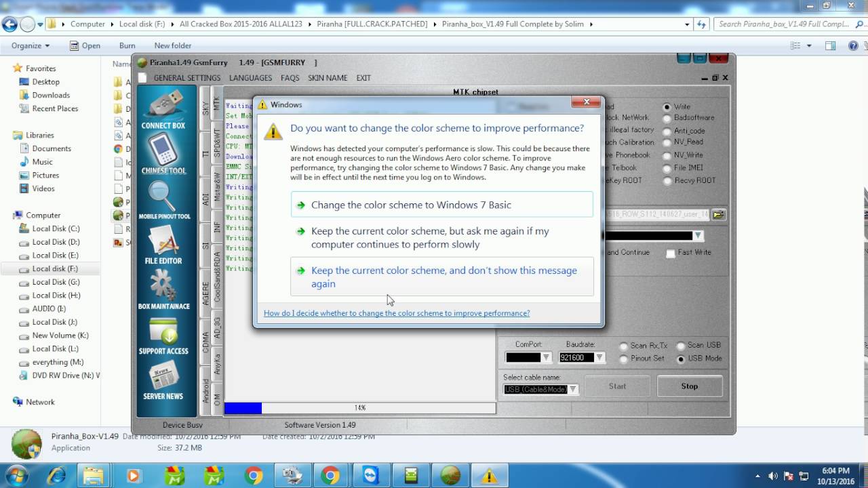
Task: Open the File Editor icon
Action: pos(163,244)
